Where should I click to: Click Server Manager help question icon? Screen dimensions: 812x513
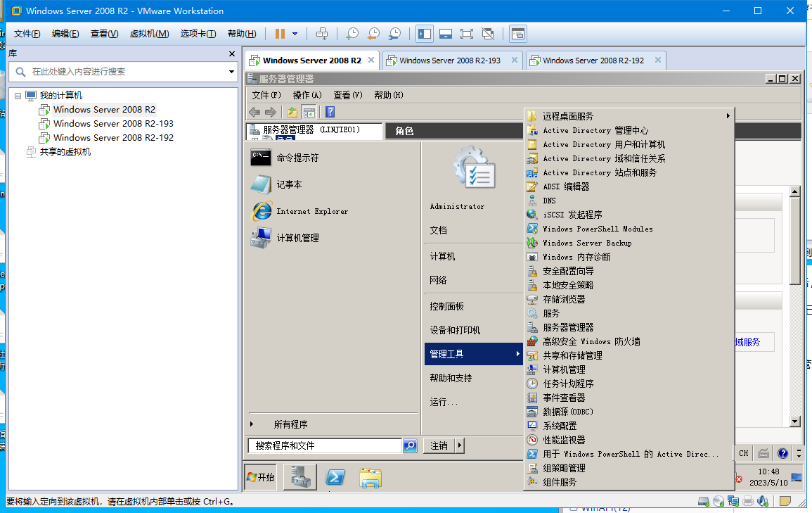(330, 112)
